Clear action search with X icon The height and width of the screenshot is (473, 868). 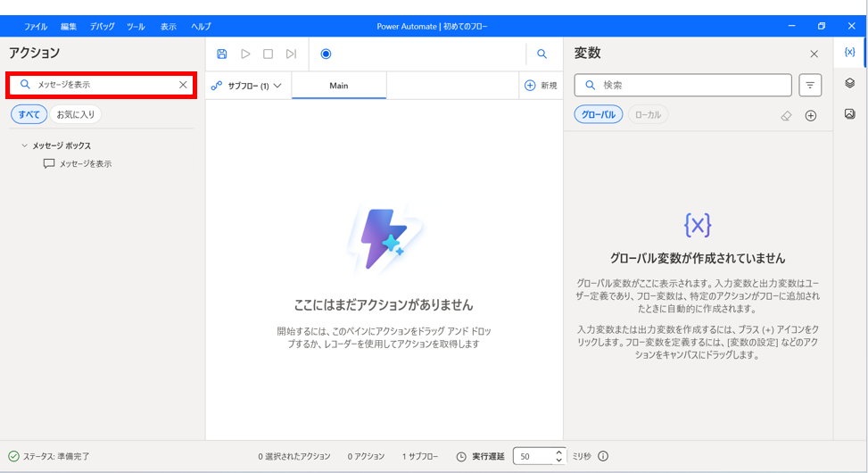coord(183,85)
